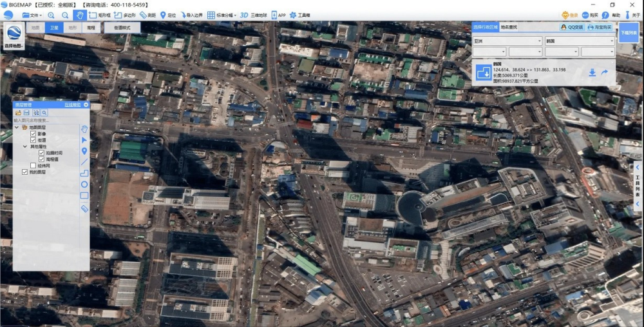Click the 购买 buy button
The height and width of the screenshot is (327, 644).
pyautogui.click(x=590, y=15)
